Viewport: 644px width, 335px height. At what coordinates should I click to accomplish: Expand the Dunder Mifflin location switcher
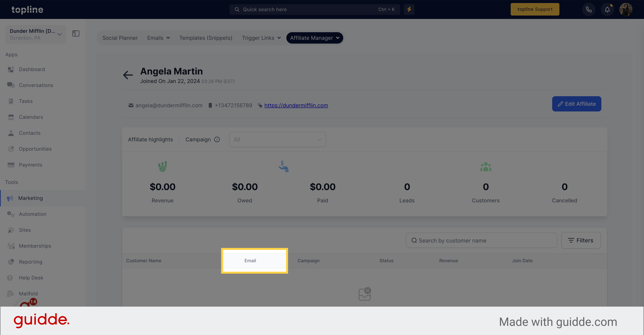click(36, 34)
